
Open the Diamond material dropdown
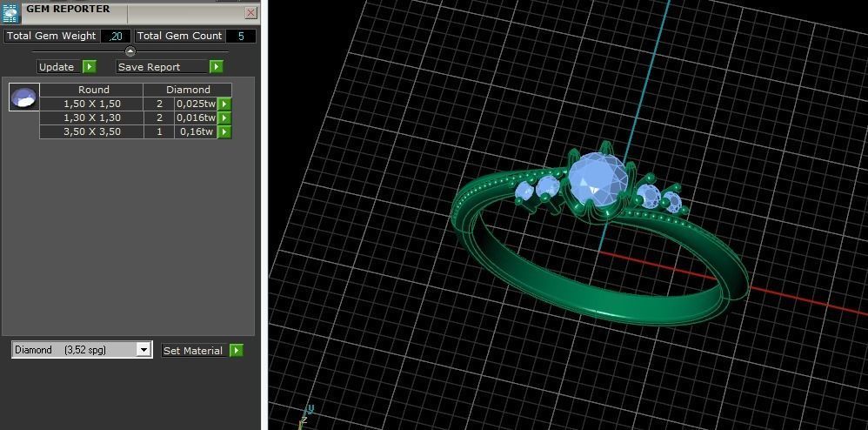[144, 350]
